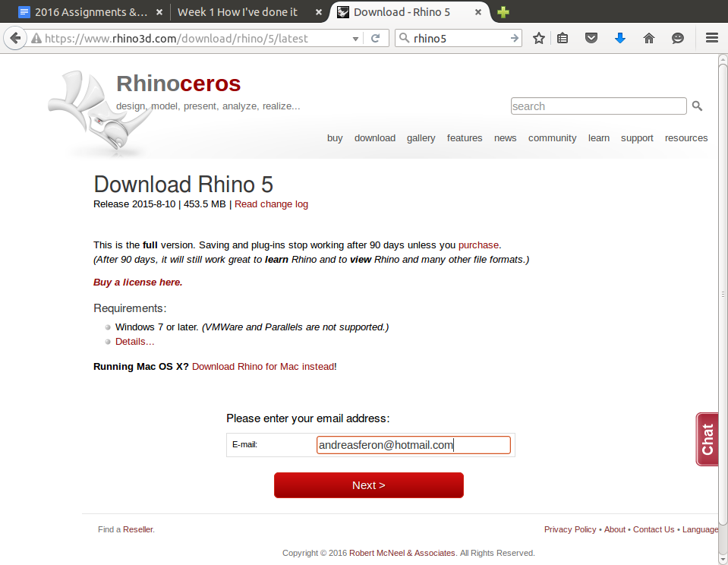Open the Privacy Policy link
The height and width of the screenshot is (565, 728).
[x=569, y=529]
